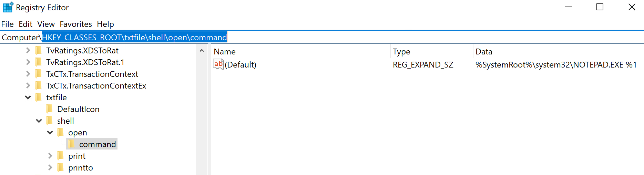Collapse the shell key chevron
This screenshot has height=175, width=644.
click(x=39, y=121)
